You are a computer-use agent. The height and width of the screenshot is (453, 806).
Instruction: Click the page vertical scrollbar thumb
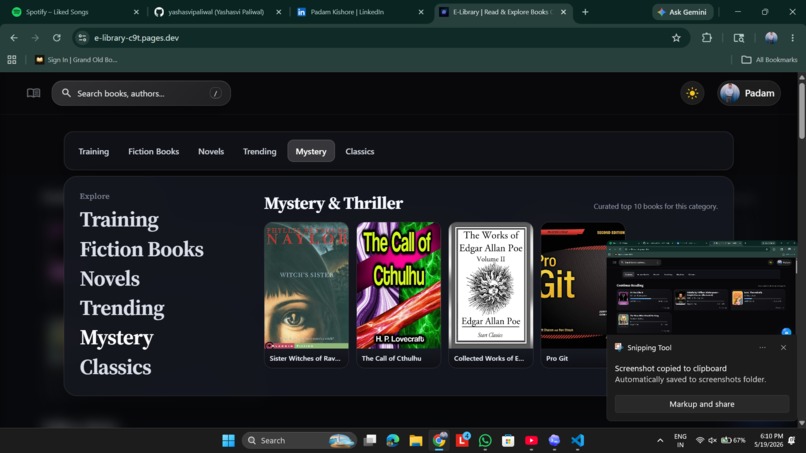click(x=802, y=110)
